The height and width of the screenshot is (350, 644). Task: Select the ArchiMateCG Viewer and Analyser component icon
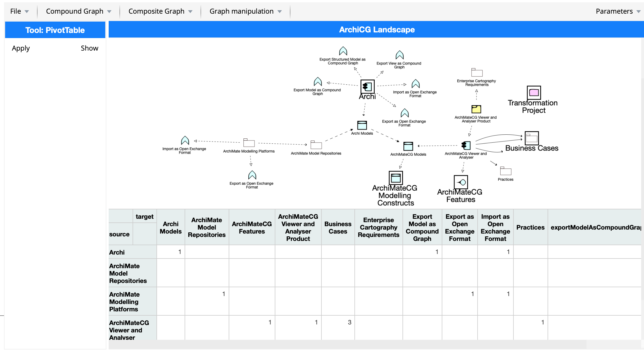pyautogui.click(x=466, y=146)
